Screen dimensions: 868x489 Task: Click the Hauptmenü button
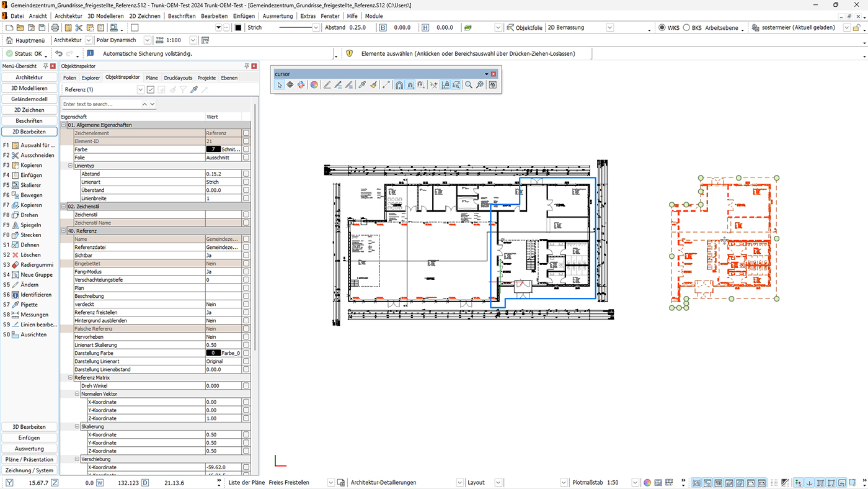[x=26, y=40]
